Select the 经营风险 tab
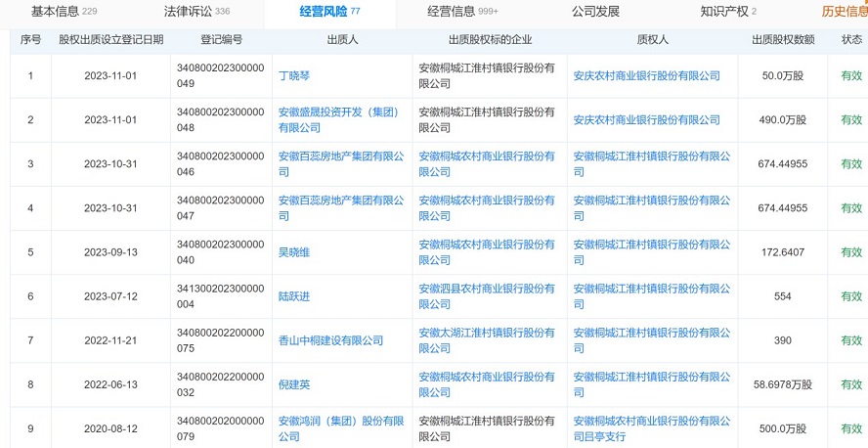 tap(329, 11)
